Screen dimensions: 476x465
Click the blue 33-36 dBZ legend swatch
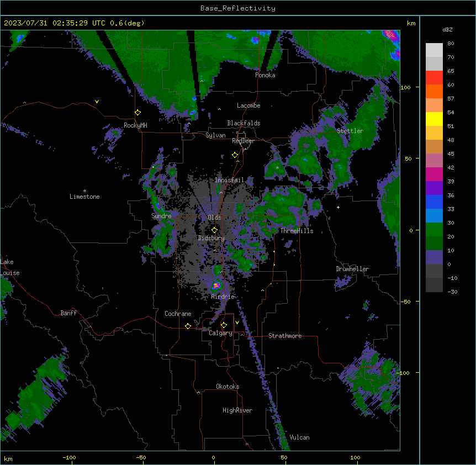434,202
